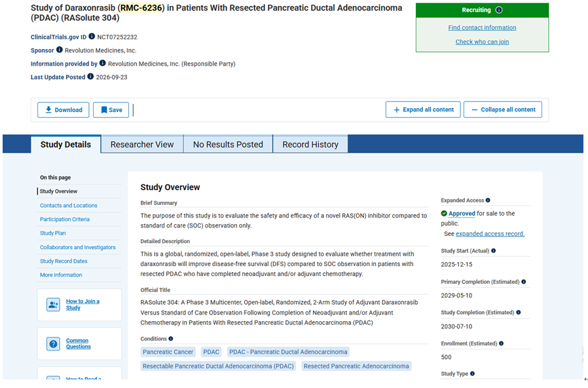Download the study record
Image resolution: width=588 pixels, height=388 pixels.
click(64, 110)
